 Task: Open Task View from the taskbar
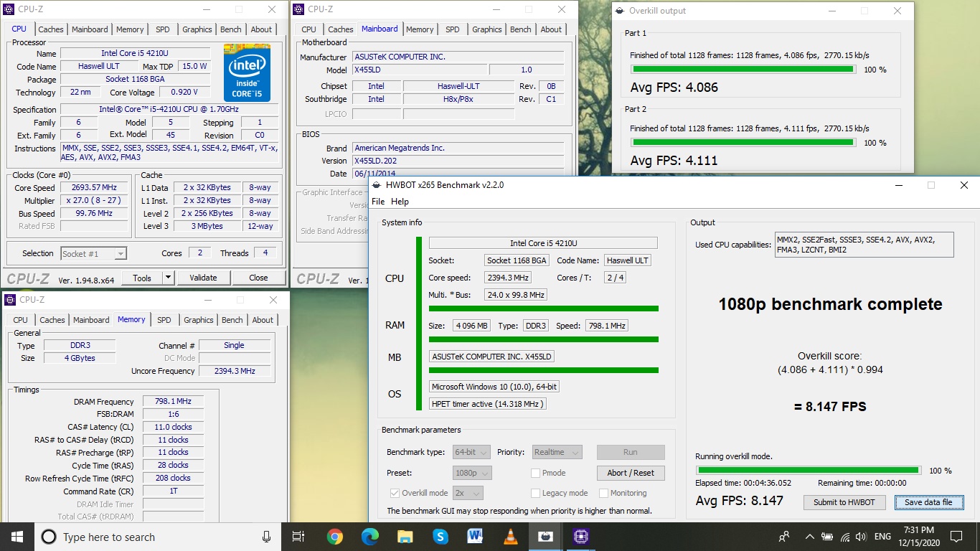299,537
